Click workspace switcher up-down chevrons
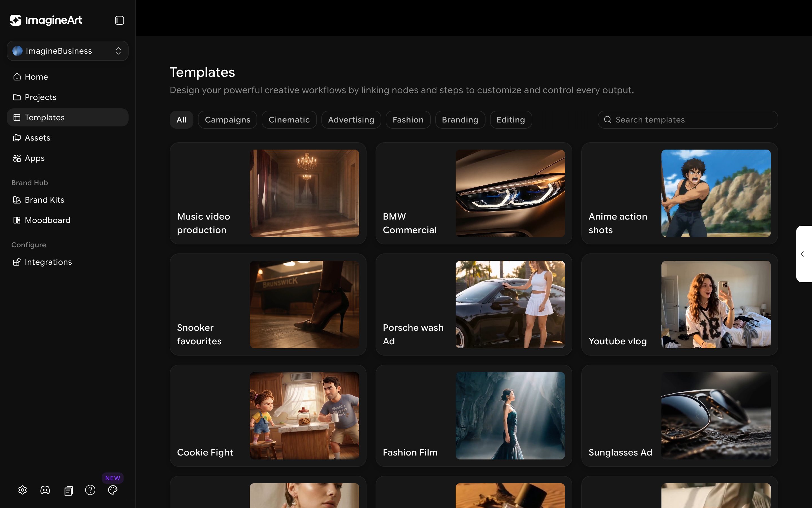 118,51
